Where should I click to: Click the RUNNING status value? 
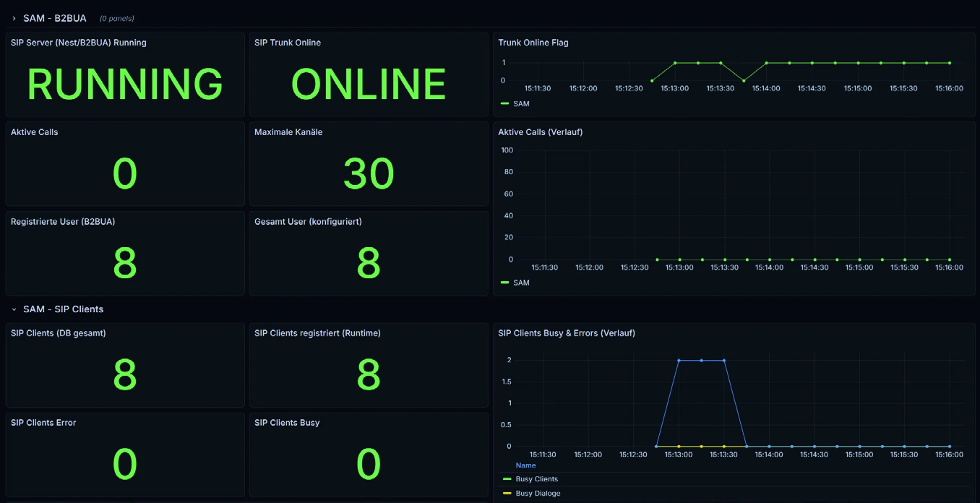[x=124, y=84]
